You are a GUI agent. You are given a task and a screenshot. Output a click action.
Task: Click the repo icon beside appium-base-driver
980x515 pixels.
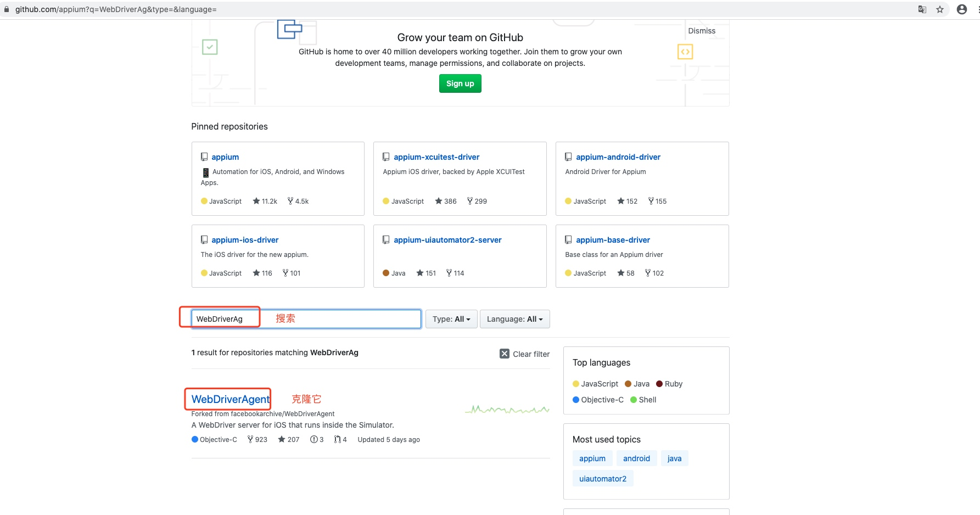tap(568, 240)
